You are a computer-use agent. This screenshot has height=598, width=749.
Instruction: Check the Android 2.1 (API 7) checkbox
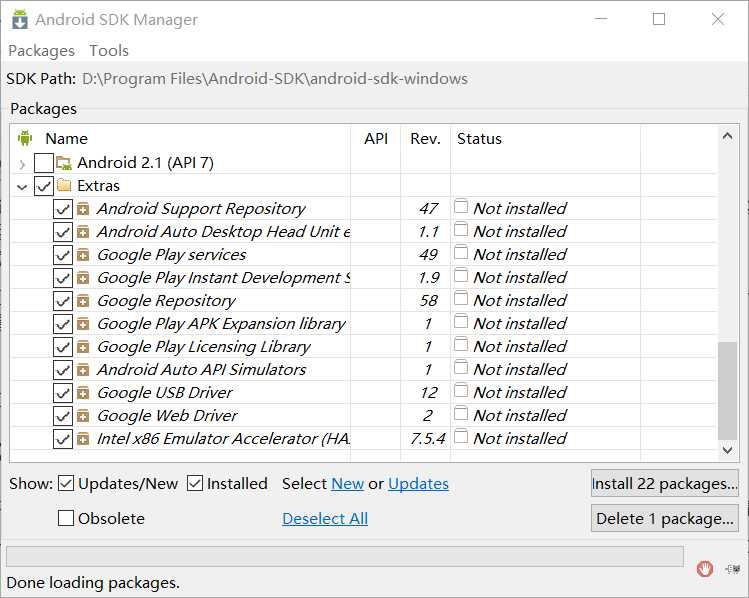pos(43,163)
